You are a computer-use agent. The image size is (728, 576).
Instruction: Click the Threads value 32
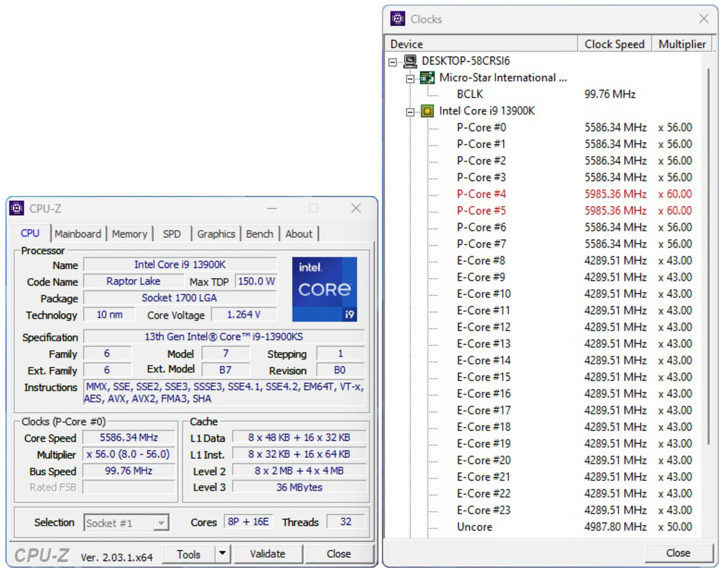[x=345, y=522]
